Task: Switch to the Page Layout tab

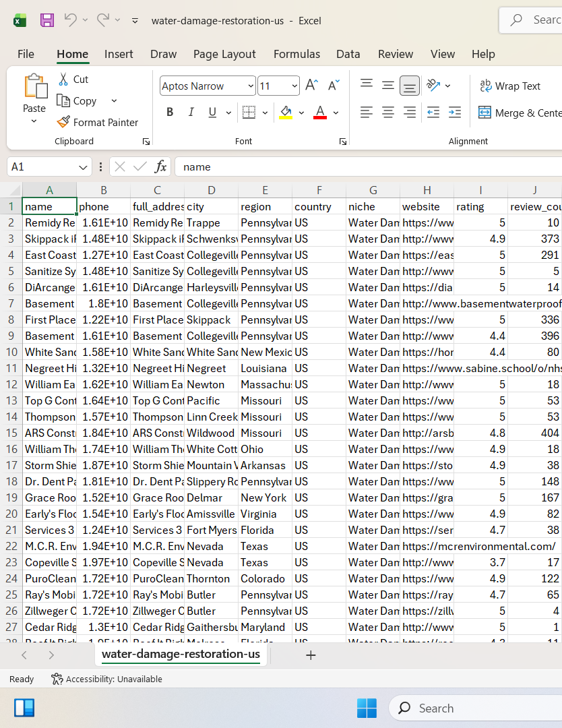Action: [x=224, y=54]
